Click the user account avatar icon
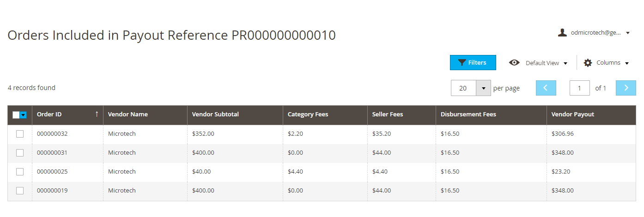The width and height of the screenshot is (644, 217). 562,32
